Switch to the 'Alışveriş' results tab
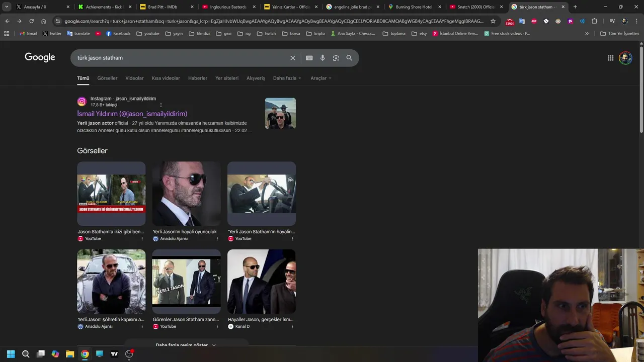644x362 pixels. (x=256, y=78)
